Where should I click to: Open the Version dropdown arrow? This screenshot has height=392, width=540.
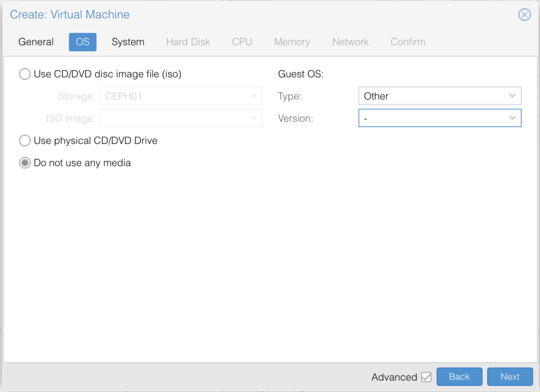[512, 119]
